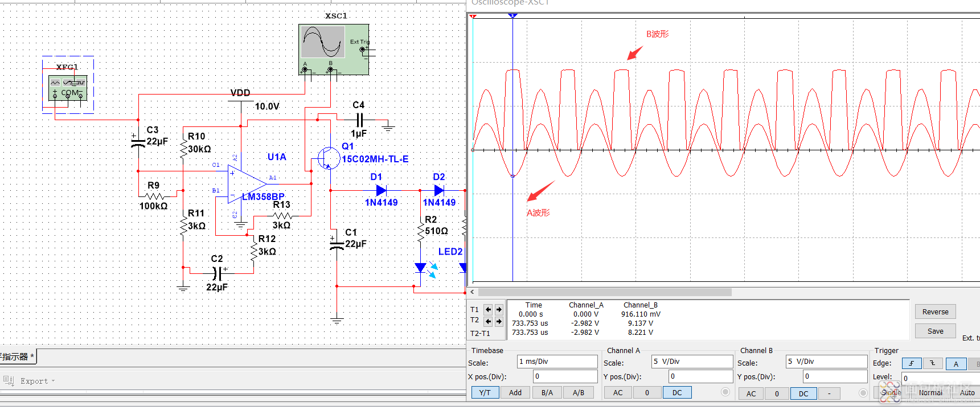Image resolution: width=980 pixels, height=410 pixels.
Task: Toggle Channel B invert minus button
Action: point(829,393)
